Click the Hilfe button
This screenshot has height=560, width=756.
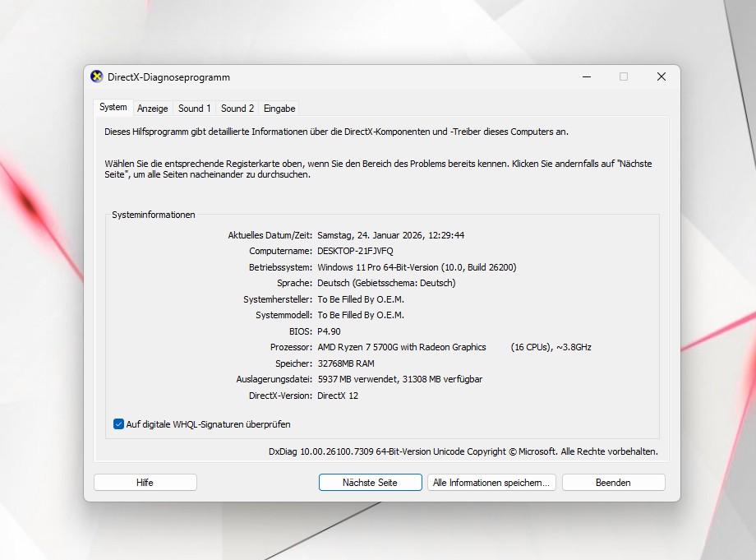coord(145,483)
